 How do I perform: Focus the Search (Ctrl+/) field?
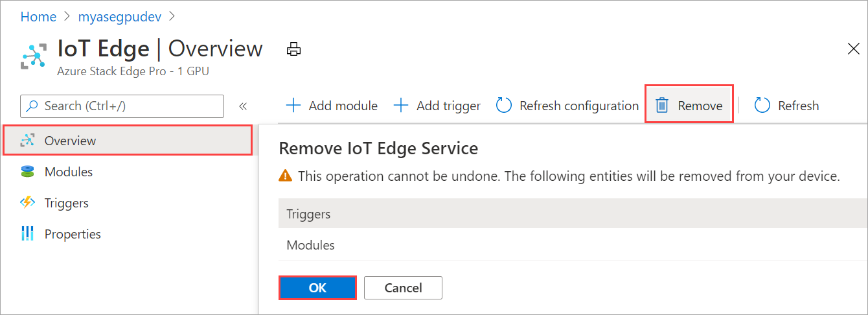tap(122, 106)
